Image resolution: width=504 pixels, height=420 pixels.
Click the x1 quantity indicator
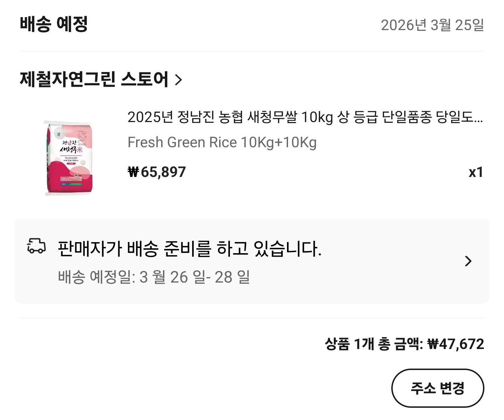[x=476, y=172]
